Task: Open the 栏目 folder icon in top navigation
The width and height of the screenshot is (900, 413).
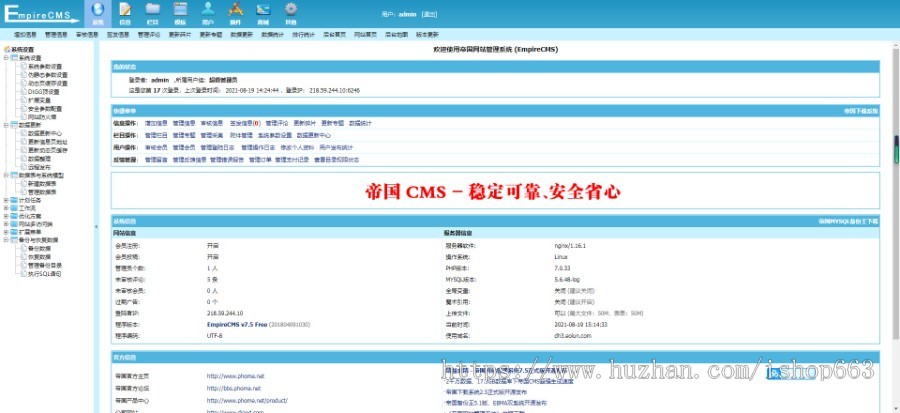Action: coord(152,10)
